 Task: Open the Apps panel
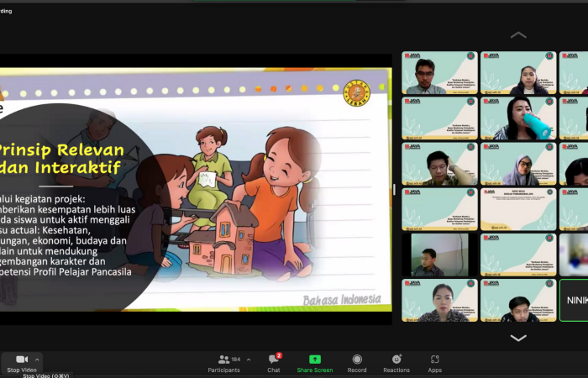[434, 364]
